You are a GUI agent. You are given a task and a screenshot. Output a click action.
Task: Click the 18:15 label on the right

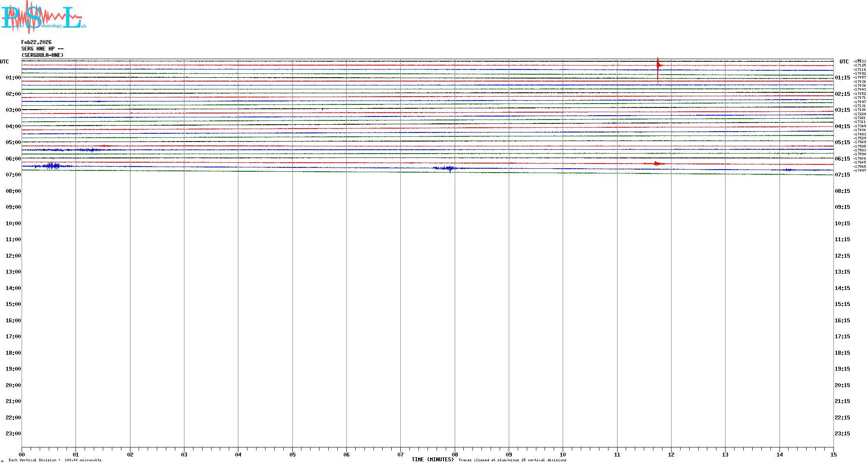coord(842,353)
